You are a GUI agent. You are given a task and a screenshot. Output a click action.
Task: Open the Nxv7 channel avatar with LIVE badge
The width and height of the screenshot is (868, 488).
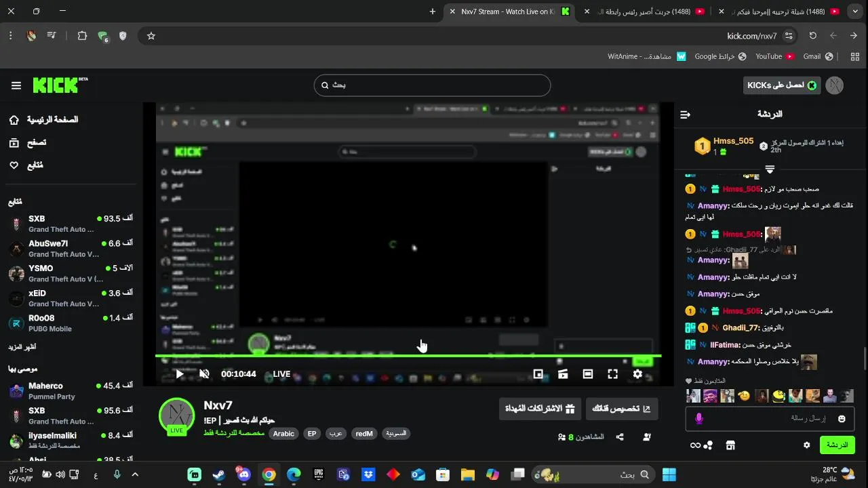coord(176,416)
